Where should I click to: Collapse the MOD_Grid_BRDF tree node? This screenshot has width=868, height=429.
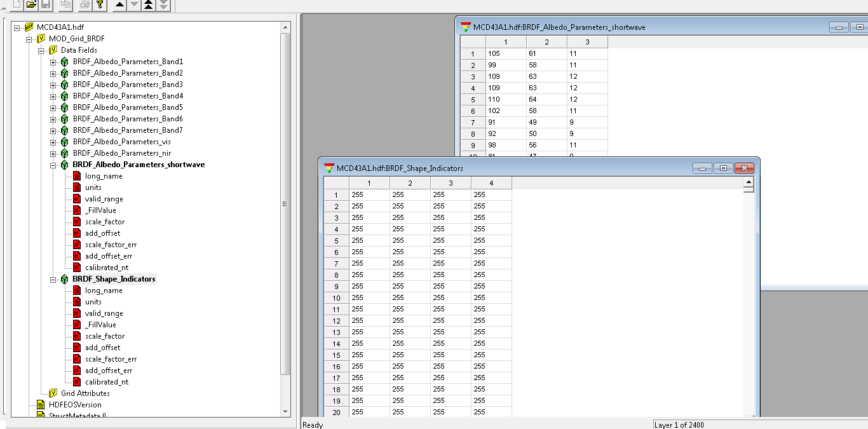[x=29, y=39]
